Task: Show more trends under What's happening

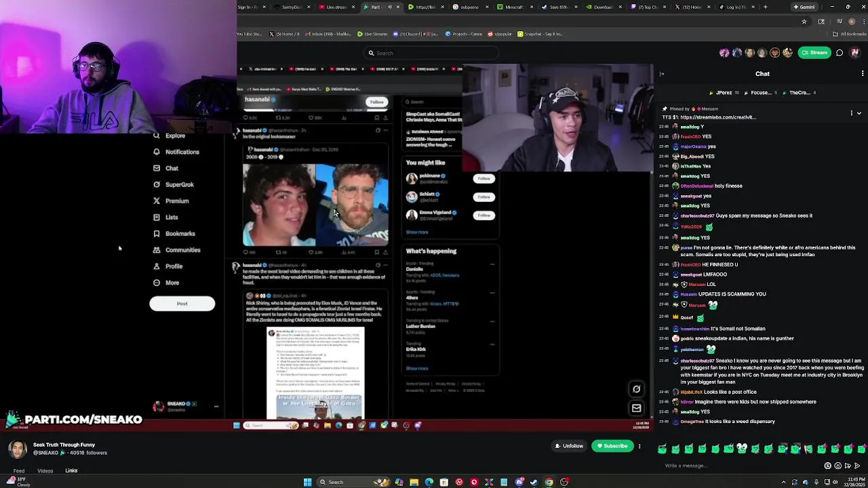Action: pos(417,368)
